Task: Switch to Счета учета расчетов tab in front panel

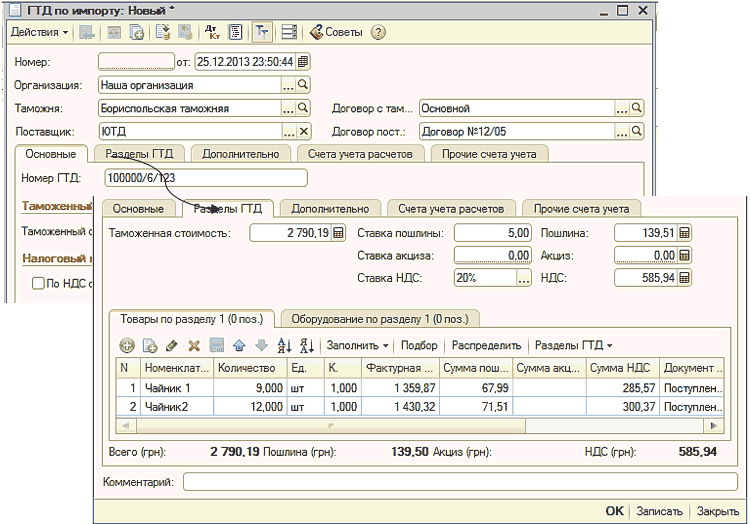Action: coord(452,208)
